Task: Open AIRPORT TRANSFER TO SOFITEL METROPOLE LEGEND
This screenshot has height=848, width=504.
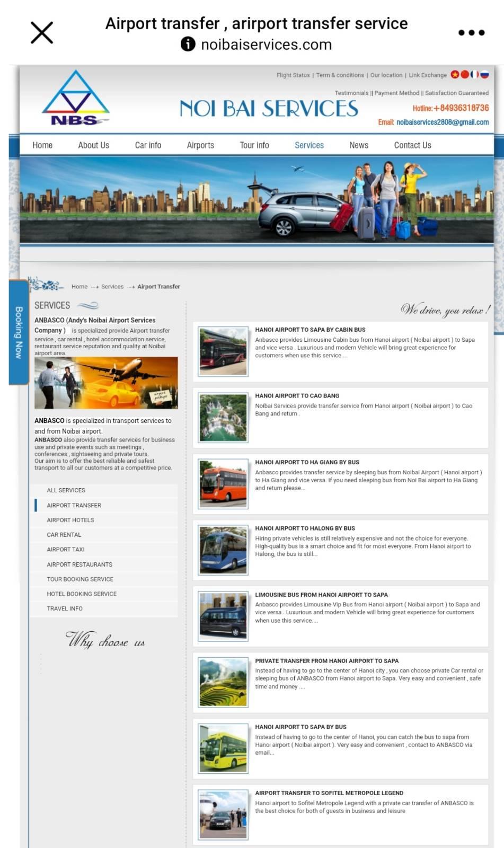Action: 329,793
